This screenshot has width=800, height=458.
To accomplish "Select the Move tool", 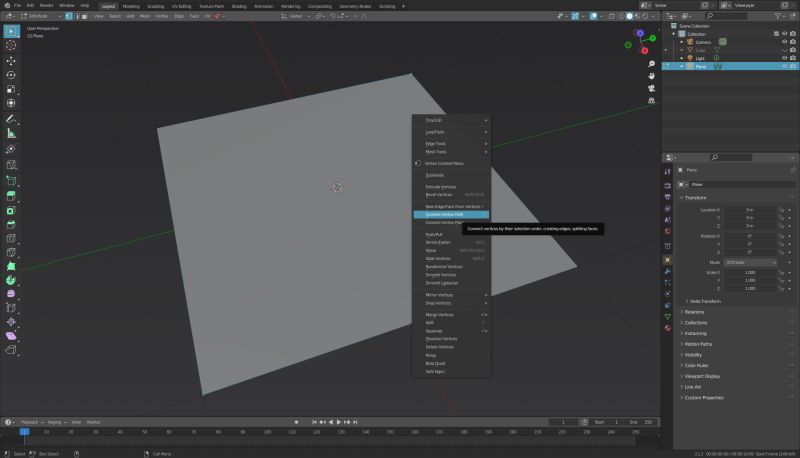I will coord(11,61).
